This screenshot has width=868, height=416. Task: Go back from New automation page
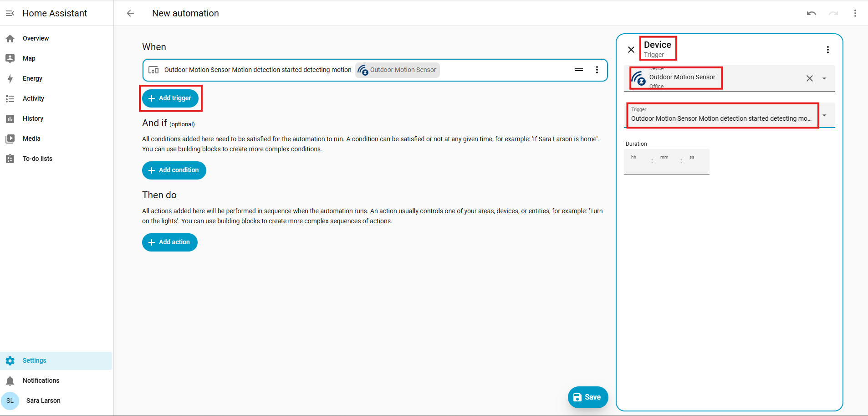coord(130,13)
